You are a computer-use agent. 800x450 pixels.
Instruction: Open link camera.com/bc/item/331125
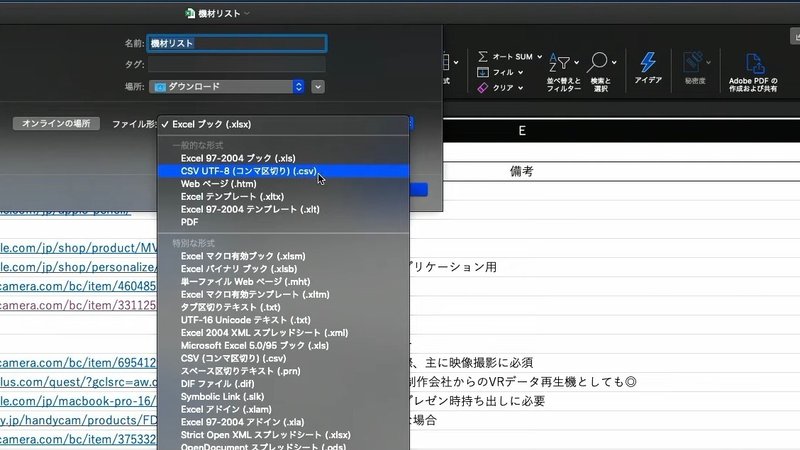(x=79, y=305)
